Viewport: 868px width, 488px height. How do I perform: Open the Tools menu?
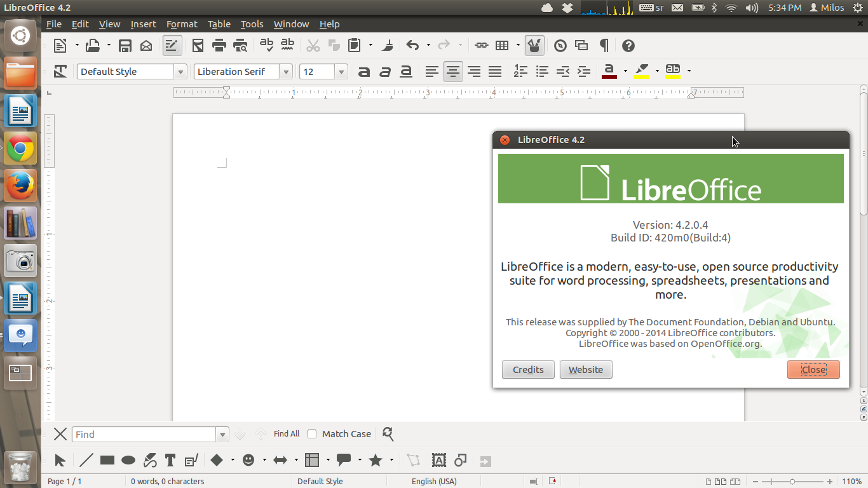point(252,24)
